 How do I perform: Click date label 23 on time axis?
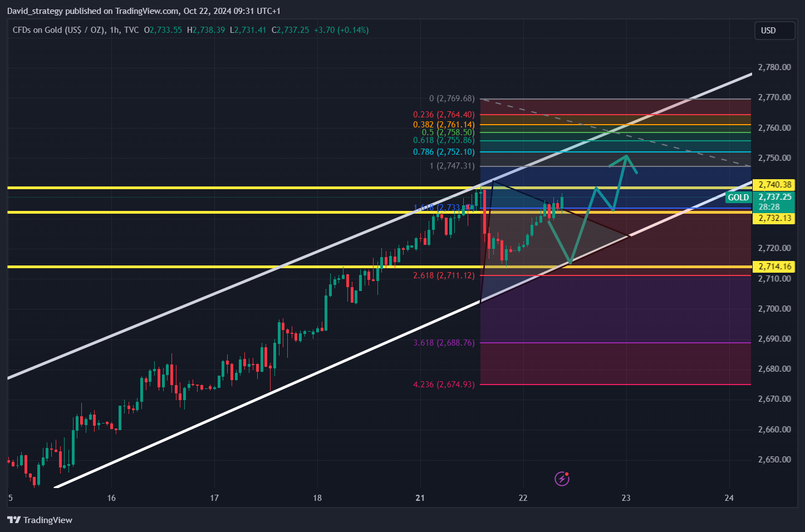click(x=626, y=498)
